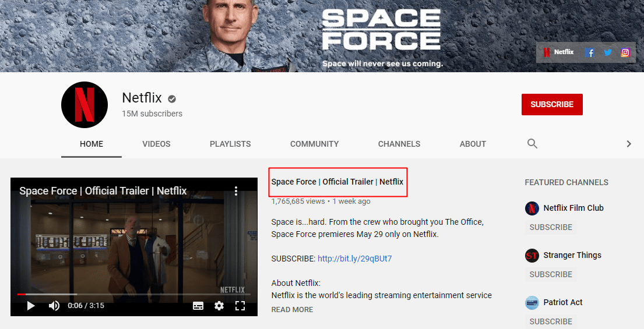Open the bit.ly subscribe link
Image resolution: width=644 pixels, height=329 pixels.
[354, 259]
